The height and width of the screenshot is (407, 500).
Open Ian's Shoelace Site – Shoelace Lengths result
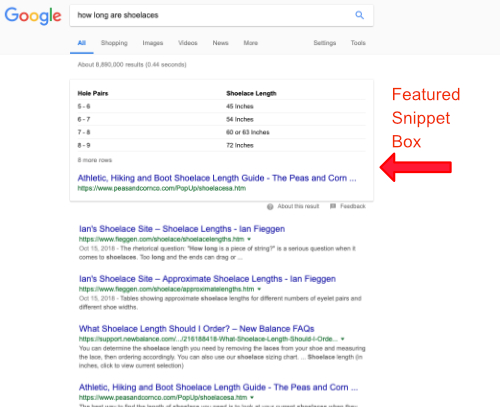pos(182,229)
